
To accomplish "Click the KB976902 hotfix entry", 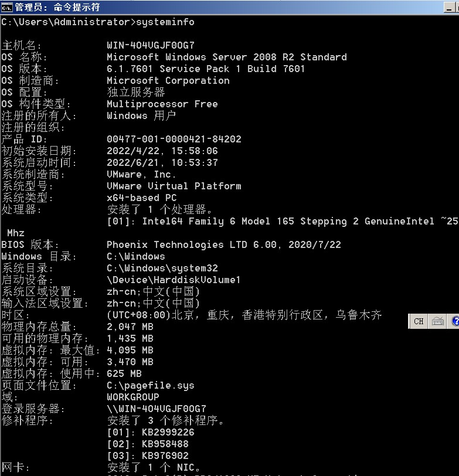I will point(147,455).
